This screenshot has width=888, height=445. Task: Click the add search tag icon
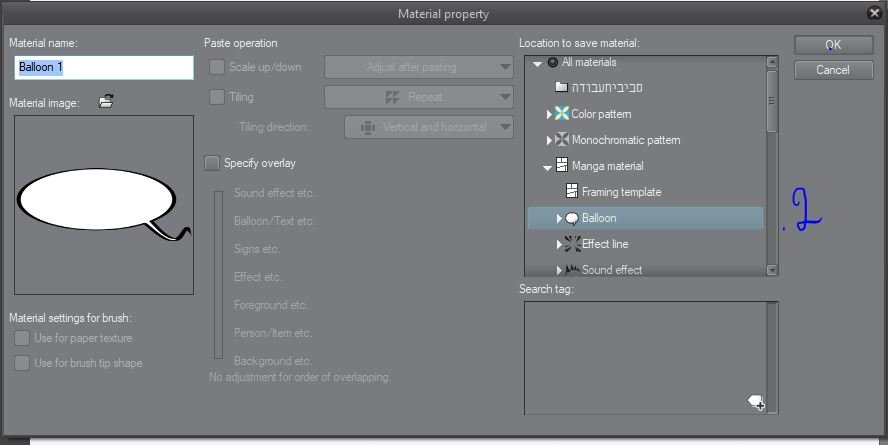tap(757, 402)
